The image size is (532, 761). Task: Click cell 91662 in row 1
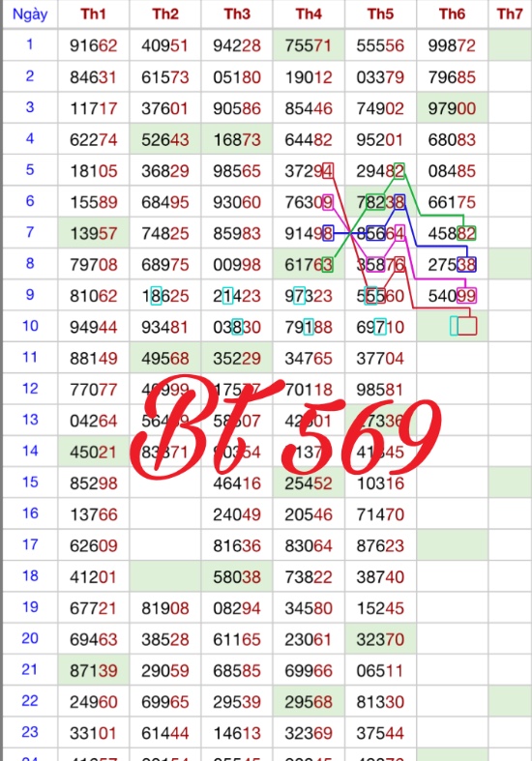coord(93,45)
